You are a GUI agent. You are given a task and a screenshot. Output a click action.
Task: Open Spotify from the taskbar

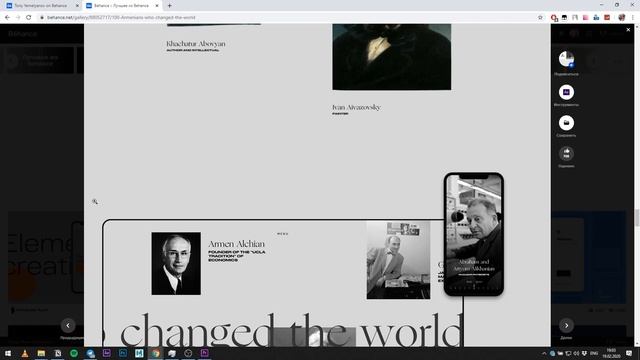pos(74,353)
